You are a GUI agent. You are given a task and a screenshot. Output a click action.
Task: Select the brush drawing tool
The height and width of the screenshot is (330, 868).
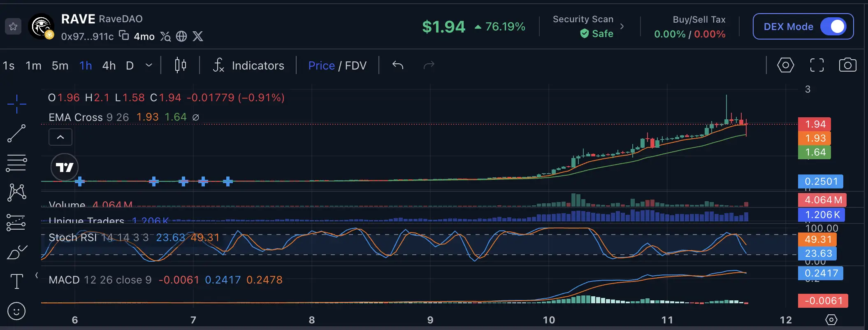coord(16,252)
